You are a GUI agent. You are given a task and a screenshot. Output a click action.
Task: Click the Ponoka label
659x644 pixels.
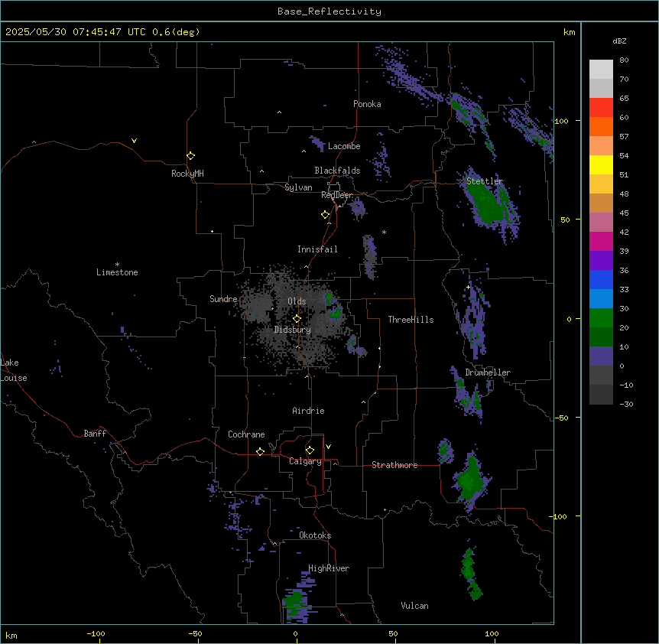coord(367,104)
